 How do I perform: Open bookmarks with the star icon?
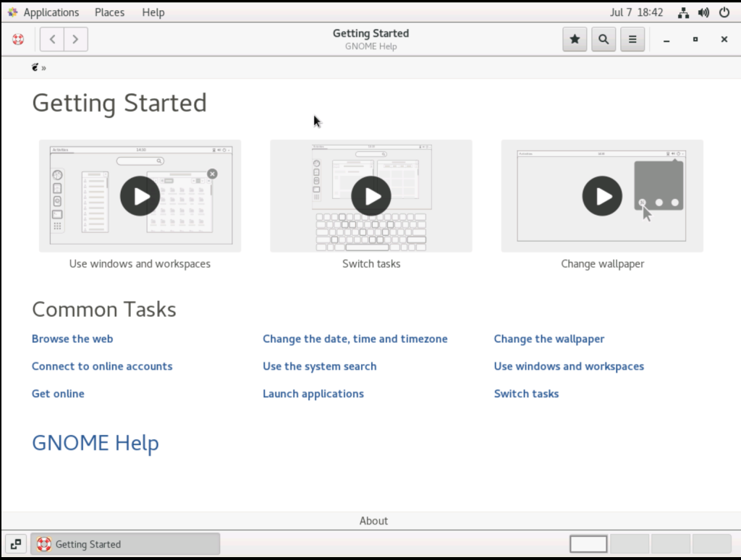click(575, 39)
